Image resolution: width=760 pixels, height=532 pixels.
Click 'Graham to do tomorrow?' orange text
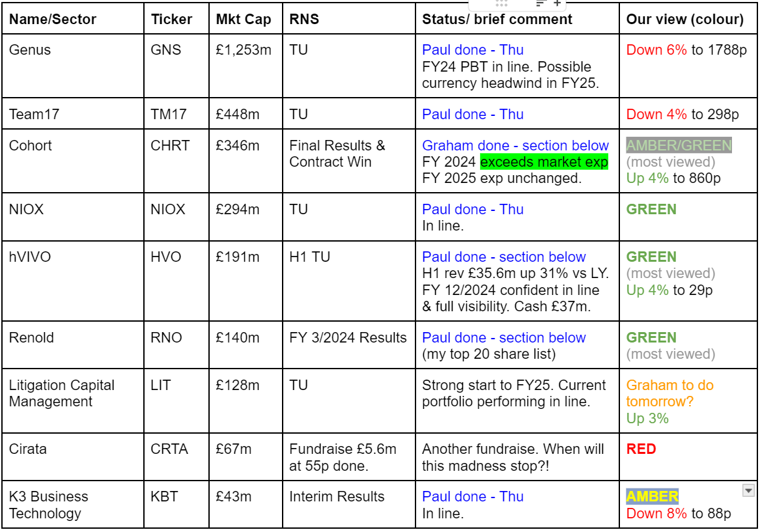click(669, 393)
